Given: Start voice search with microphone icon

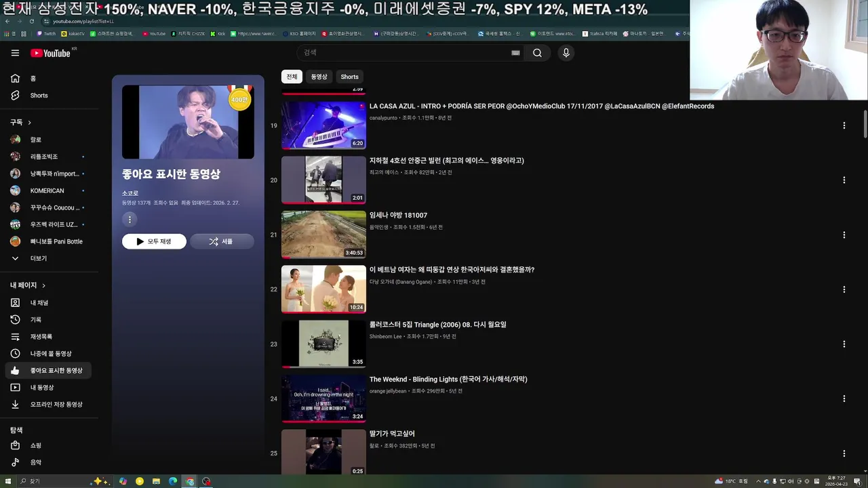Looking at the screenshot, I should (566, 53).
